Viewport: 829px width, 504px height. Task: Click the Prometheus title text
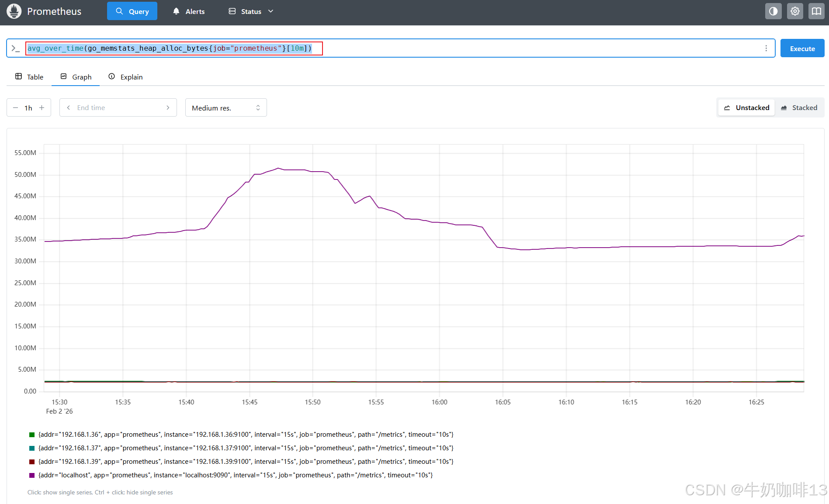(54, 11)
